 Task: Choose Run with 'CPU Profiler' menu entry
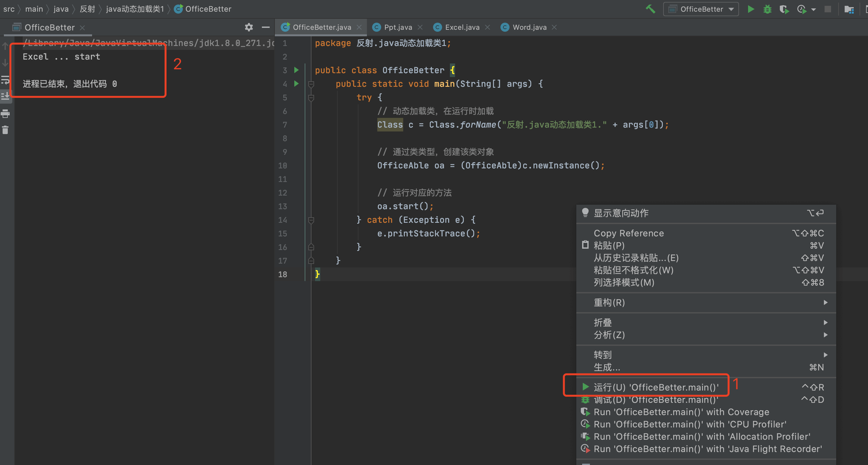[706, 424]
